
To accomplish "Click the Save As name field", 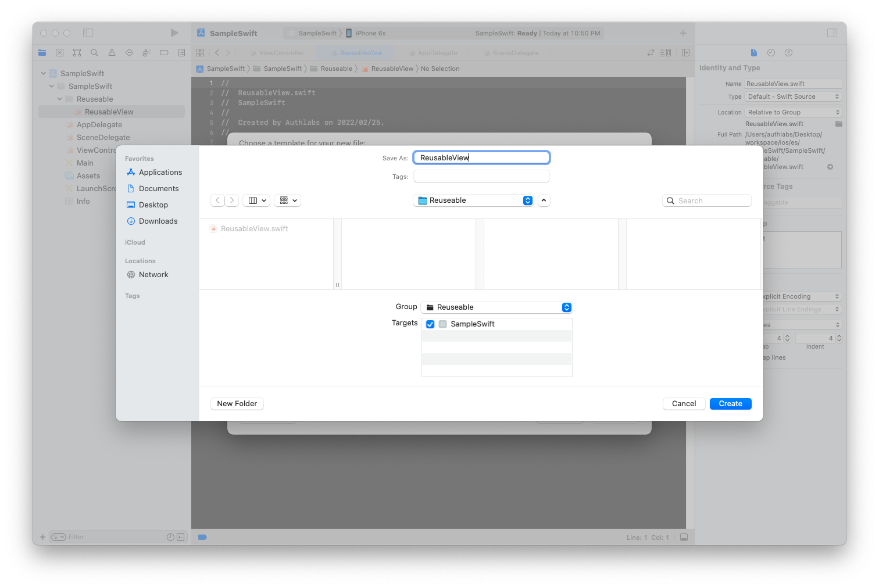I will point(481,158).
